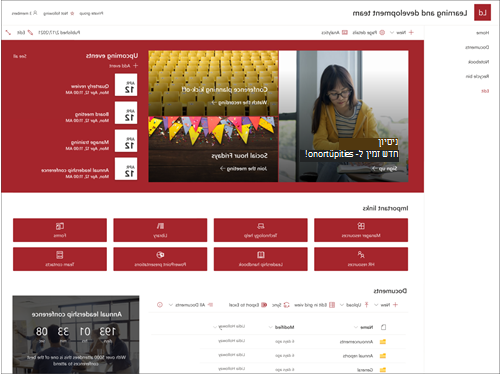Viewport: 500px width, 375px height.
Task: Click the Leadership handbook book icon tile
Action: click(261, 259)
